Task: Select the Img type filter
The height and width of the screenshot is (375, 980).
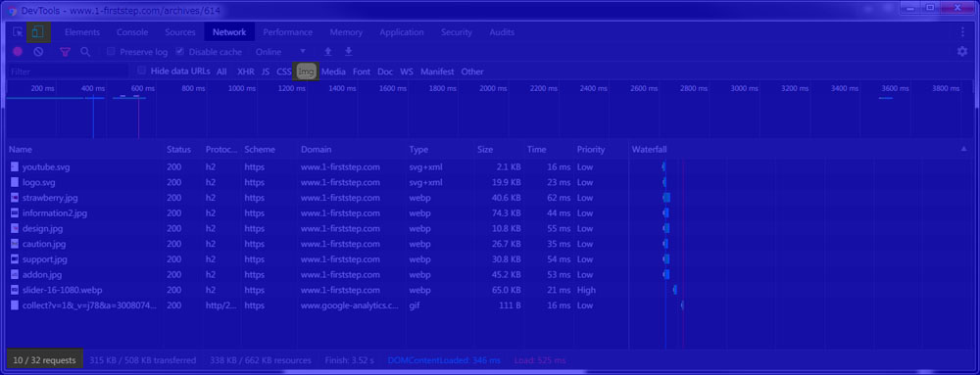Action: [306, 71]
